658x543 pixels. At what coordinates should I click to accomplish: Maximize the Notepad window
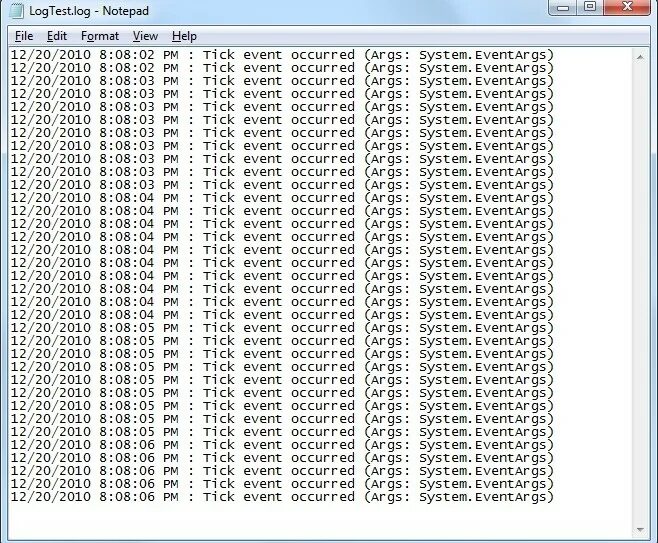[590, 7]
